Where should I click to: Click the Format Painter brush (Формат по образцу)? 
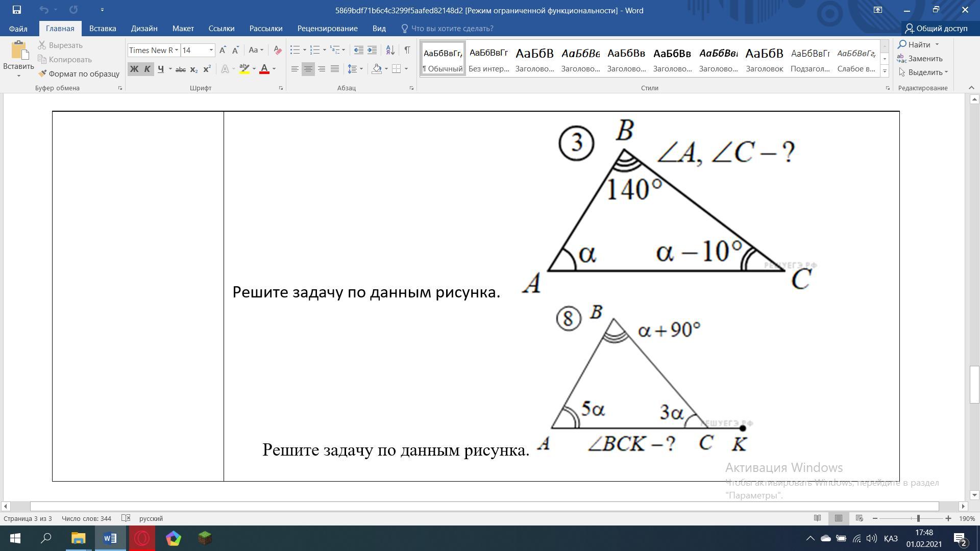coord(79,73)
